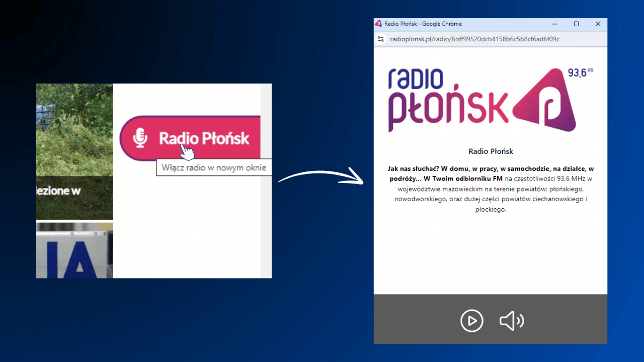Click the Radio Płońsk 93,6 logo image
The height and width of the screenshot is (362, 644).
491,100
